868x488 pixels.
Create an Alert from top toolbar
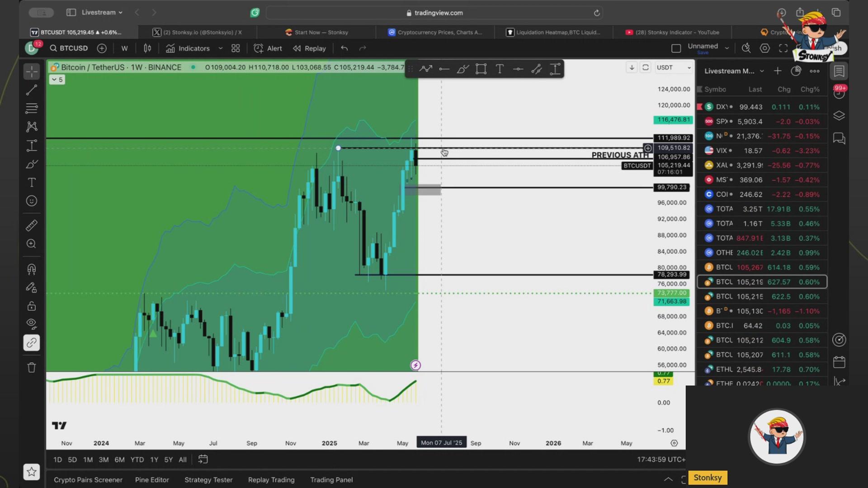[268, 48]
